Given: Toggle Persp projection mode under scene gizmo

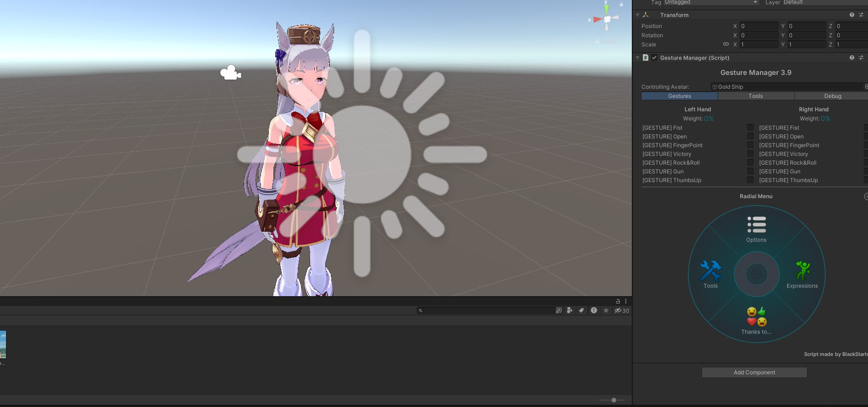Looking at the screenshot, I should pos(605,42).
